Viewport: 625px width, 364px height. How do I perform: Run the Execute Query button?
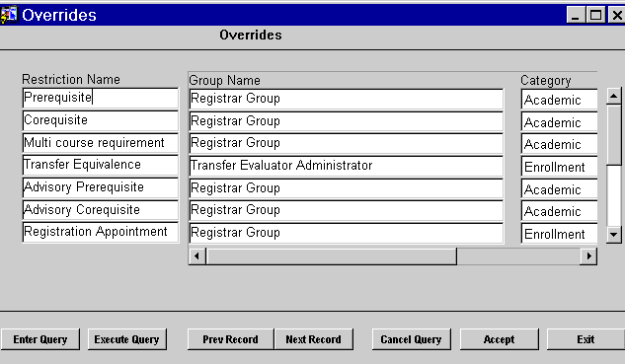point(126,339)
